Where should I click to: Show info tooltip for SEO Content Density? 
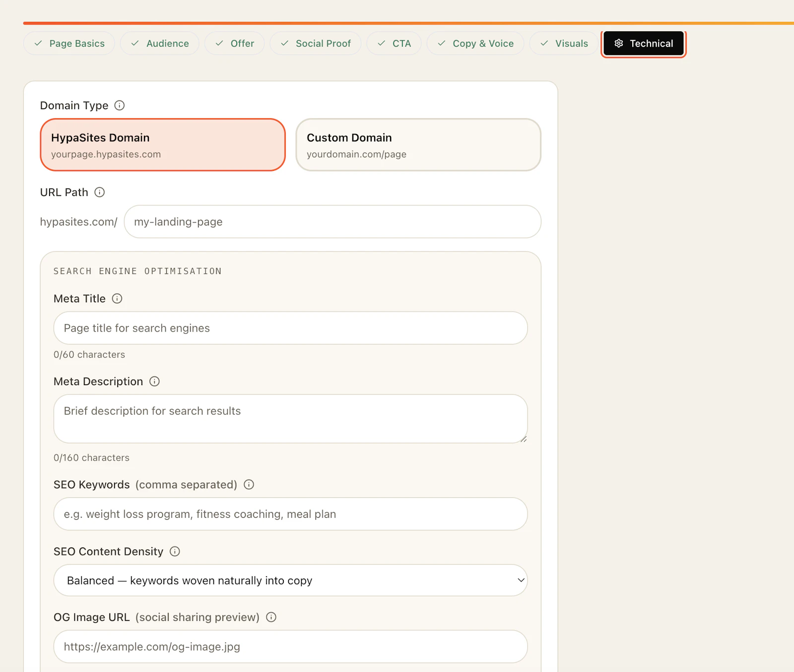(x=175, y=551)
